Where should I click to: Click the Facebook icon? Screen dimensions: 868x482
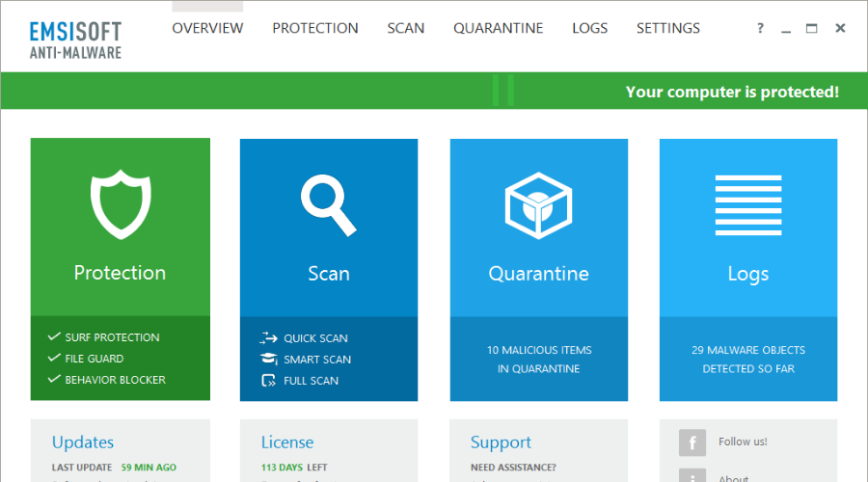click(692, 442)
